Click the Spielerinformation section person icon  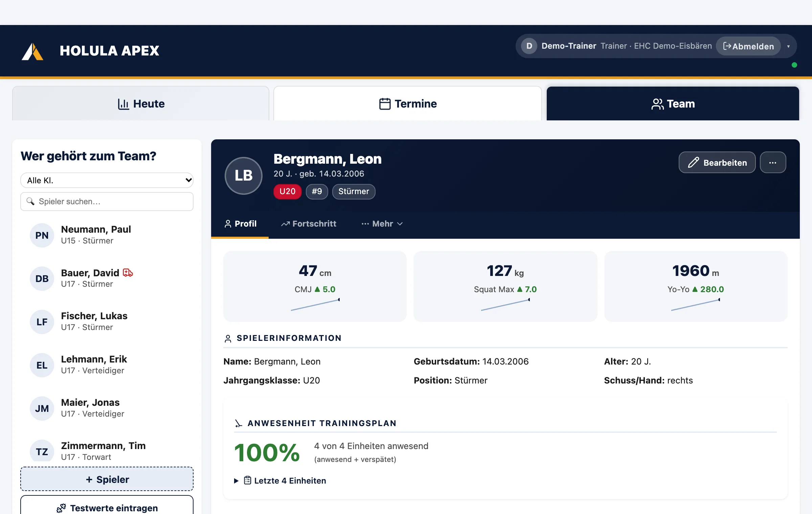pos(228,338)
